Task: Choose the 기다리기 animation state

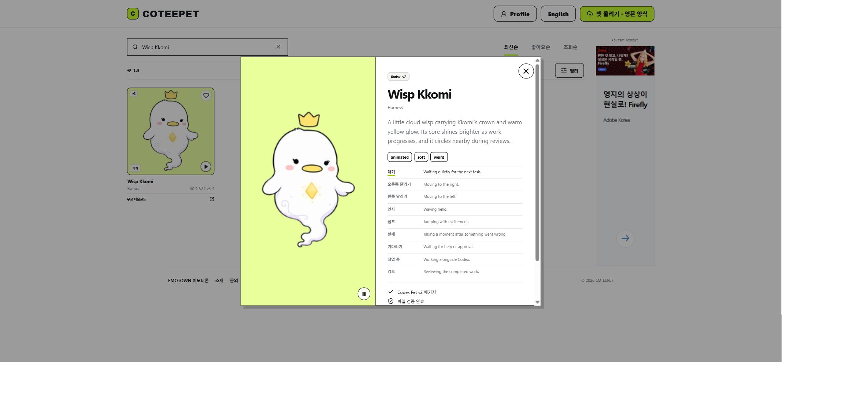Action: (455, 247)
